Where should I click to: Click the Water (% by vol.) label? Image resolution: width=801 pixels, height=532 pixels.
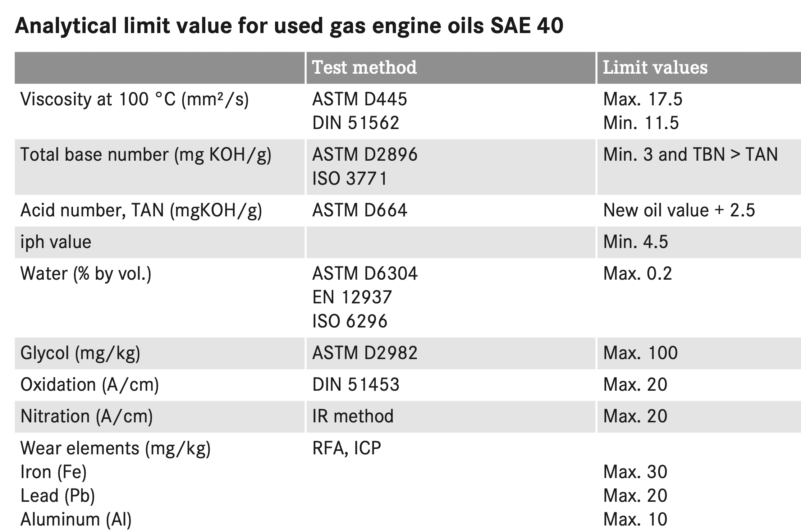click(86, 274)
